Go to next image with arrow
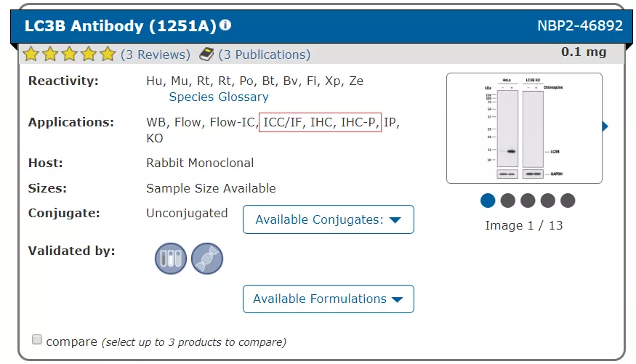 pyautogui.click(x=605, y=127)
